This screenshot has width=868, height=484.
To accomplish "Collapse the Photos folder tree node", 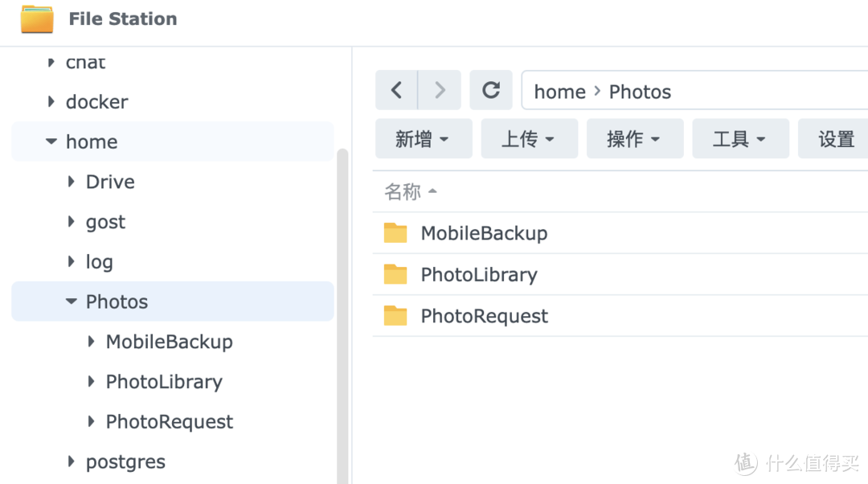I will [71, 301].
